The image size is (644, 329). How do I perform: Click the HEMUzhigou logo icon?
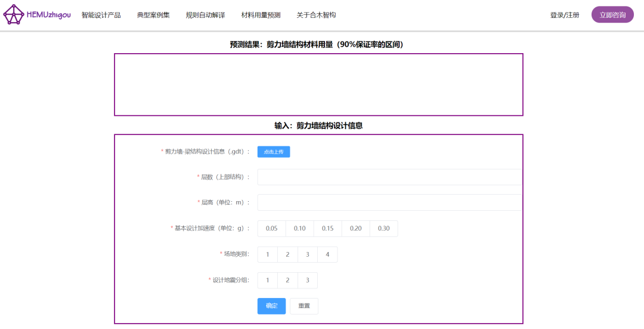(14, 15)
